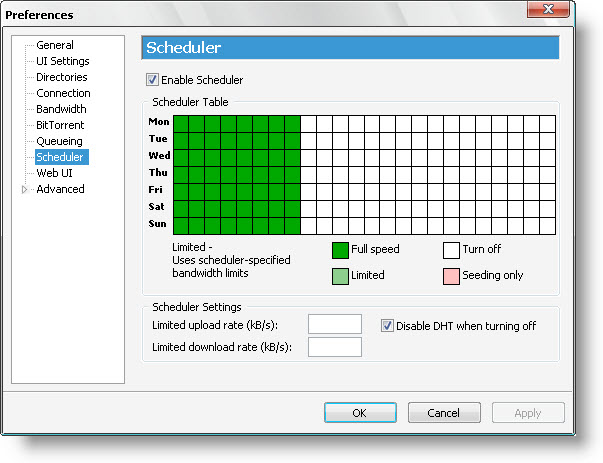Viewport: 603px width, 463px height.
Task: Click the 'Turn off' legend label
Action: tap(482, 249)
